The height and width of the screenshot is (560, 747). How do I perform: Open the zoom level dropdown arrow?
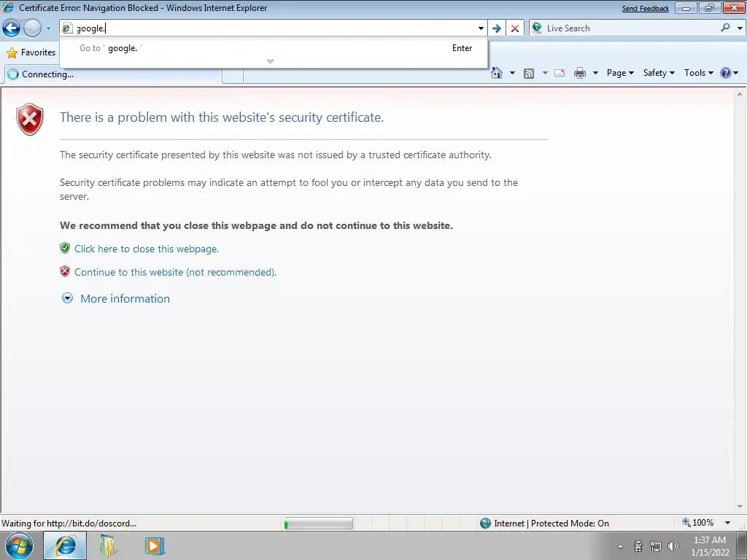coord(727,523)
